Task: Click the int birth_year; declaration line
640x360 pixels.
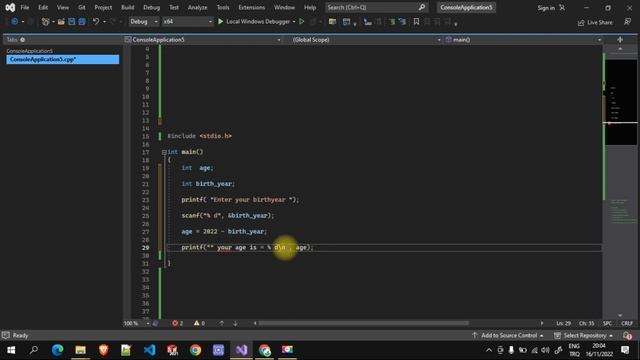Action: click(208, 184)
